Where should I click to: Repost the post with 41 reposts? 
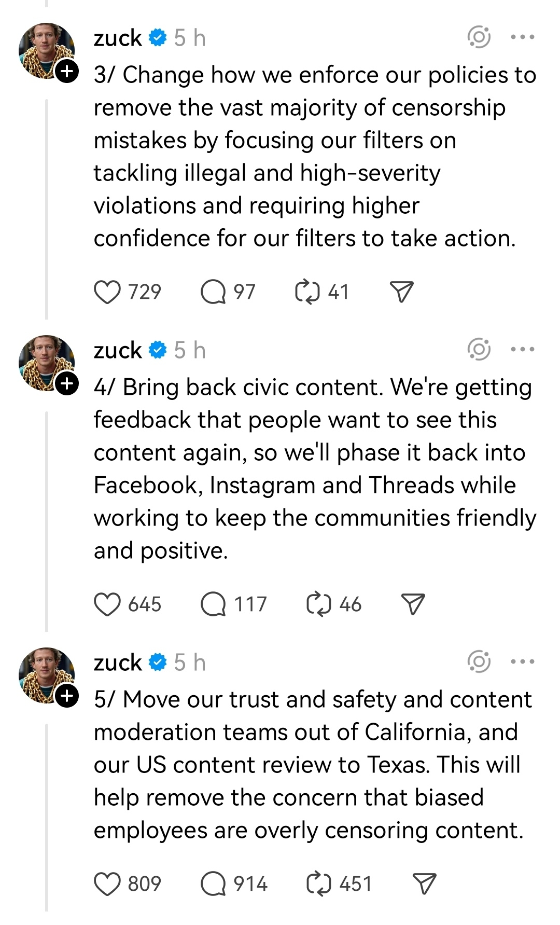[307, 292]
